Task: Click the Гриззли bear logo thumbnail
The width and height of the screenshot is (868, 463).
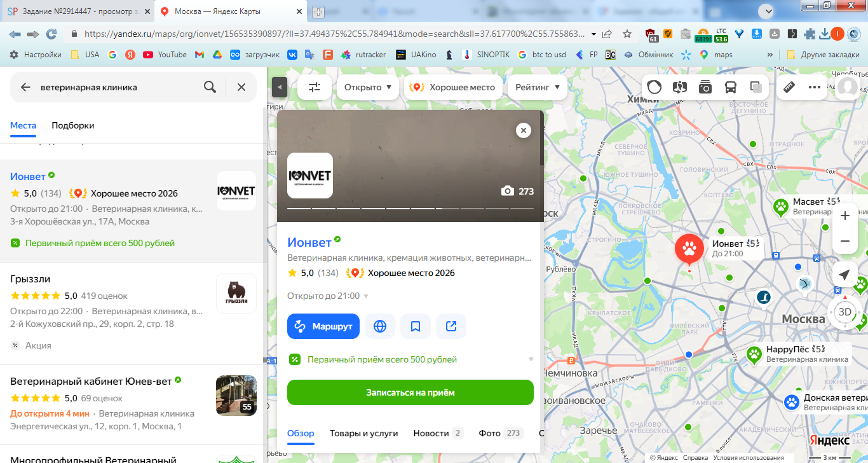Action: [x=236, y=293]
